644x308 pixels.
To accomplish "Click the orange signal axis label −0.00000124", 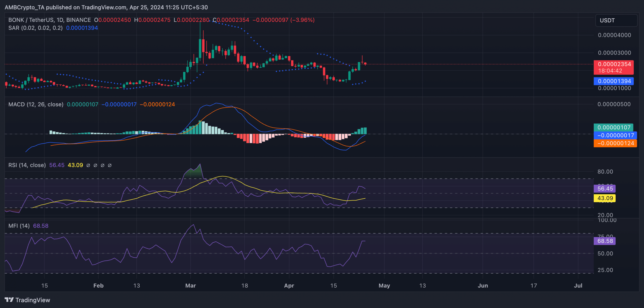I will (x=615, y=143).
